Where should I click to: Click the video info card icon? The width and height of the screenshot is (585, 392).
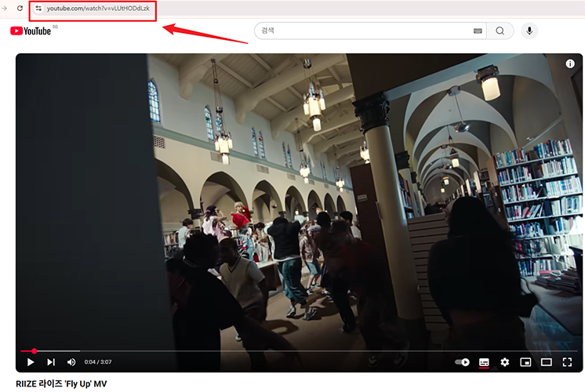(570, 64)
